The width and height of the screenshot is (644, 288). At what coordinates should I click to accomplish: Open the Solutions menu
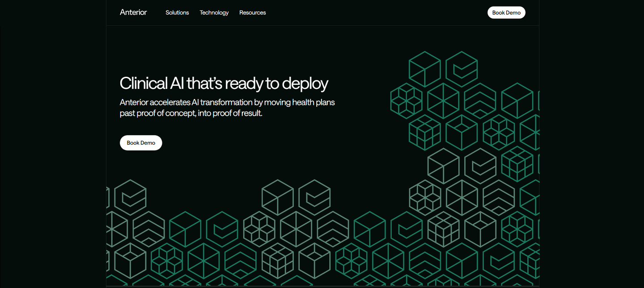(x=177, y=13)
